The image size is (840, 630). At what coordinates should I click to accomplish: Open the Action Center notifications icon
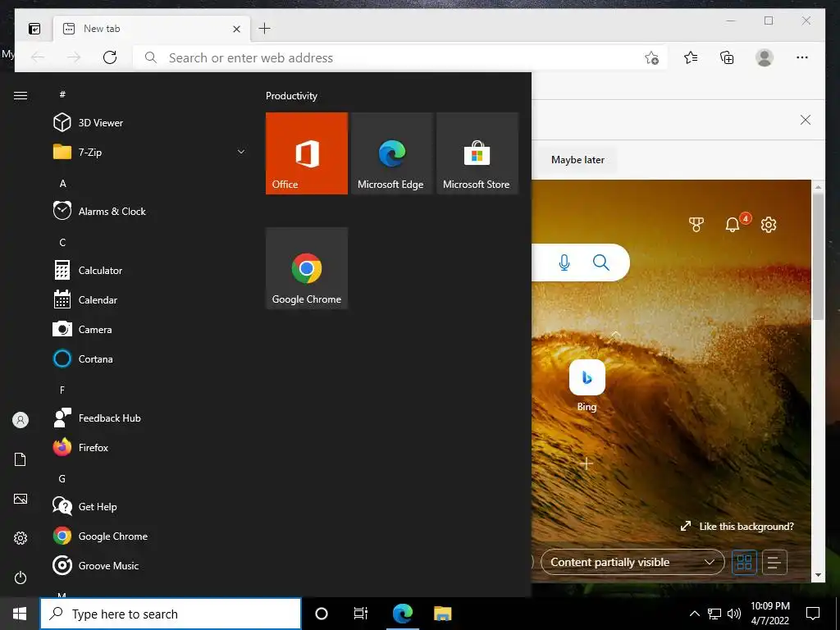pyautogui.click(x=813, y=614)
